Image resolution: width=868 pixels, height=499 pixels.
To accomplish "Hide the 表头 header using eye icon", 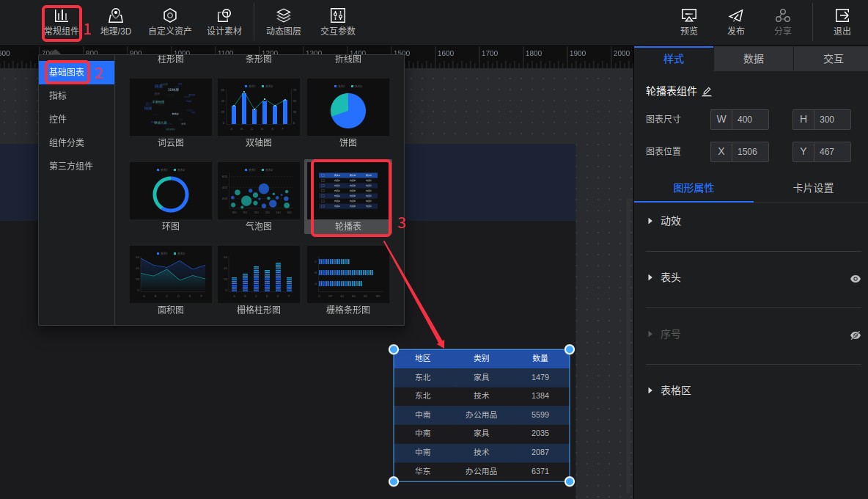I will coord(856,279).
